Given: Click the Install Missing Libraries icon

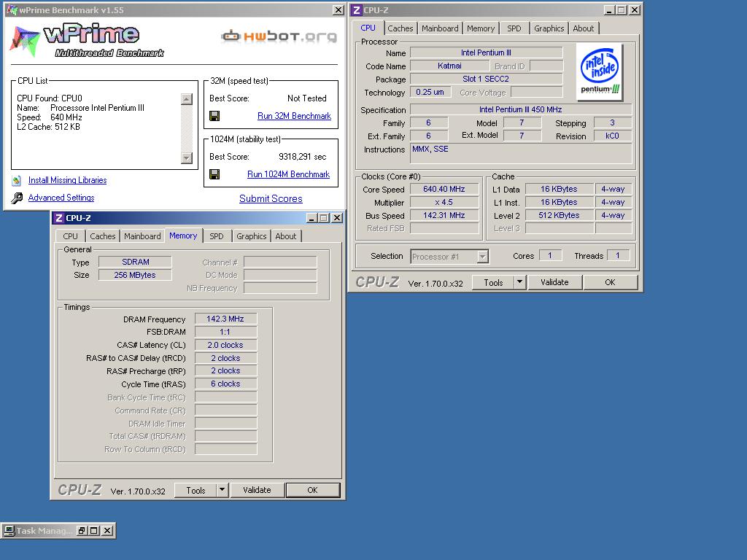Looking at the screenshot, I should pos(17,181).
